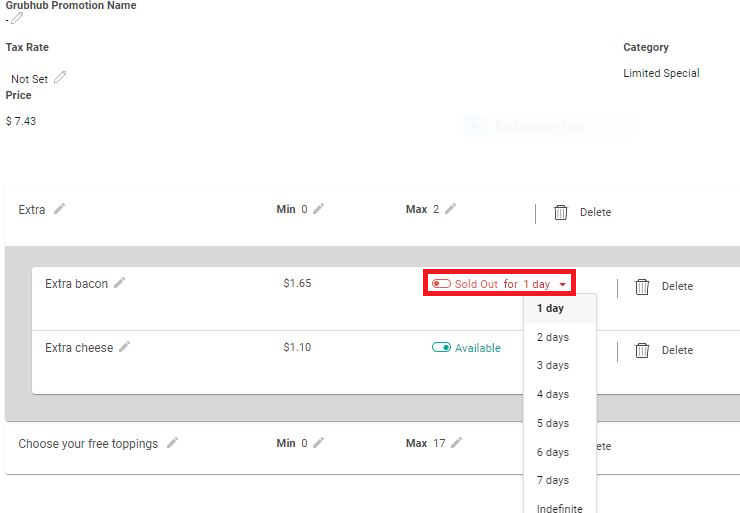
Task: Click pencil icon beside Extra cheese
Action: click(x=125, y=348)
